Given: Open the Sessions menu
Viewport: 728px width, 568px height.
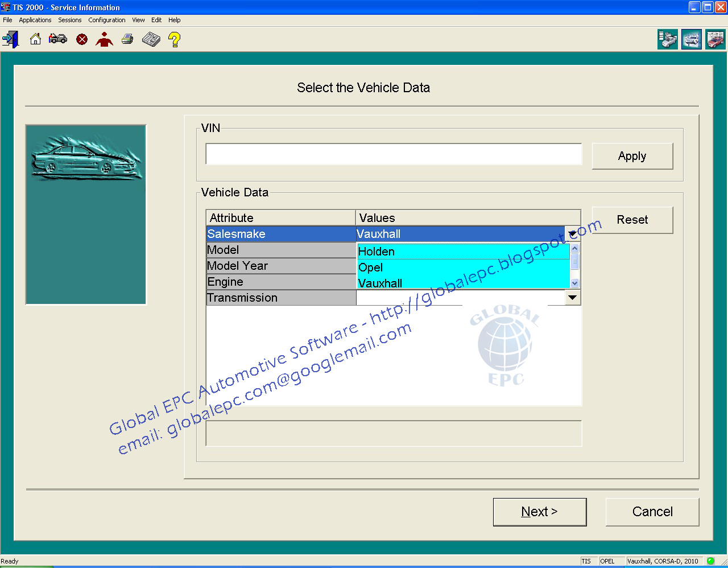Looking at the screenshot, I should pos(70,20).
